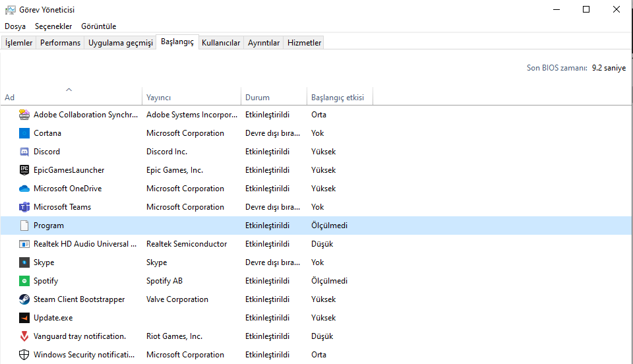Select the Steam Client Bootstrapper name

tap(79, 299)
